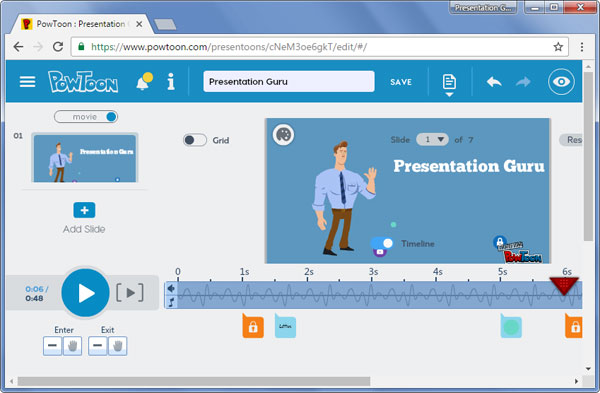Undo the last action with the back arrow
The width and height of the screenshot is (600, 393).
(x=494, y=82)
